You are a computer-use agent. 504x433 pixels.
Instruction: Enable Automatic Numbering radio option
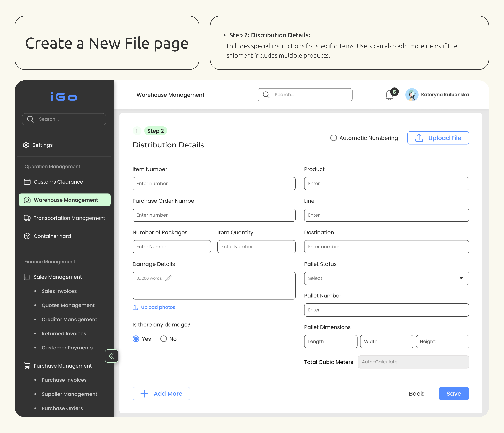coord(333,138)
